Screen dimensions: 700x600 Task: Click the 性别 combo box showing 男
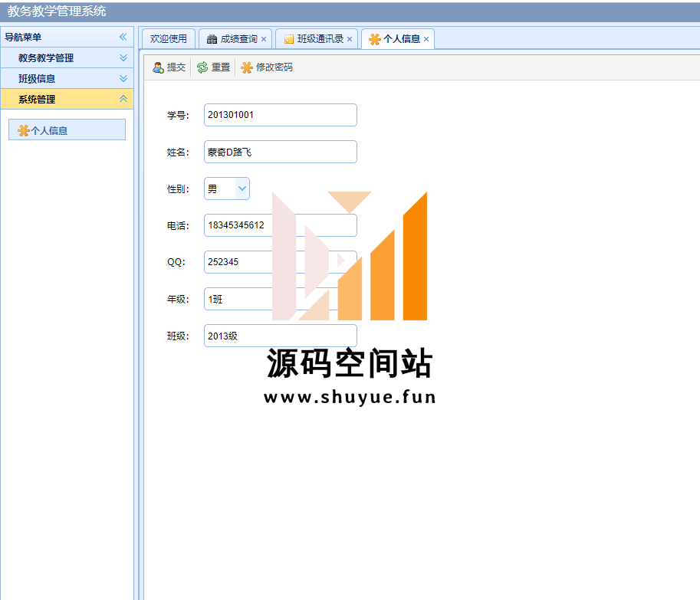click(227, 189)
